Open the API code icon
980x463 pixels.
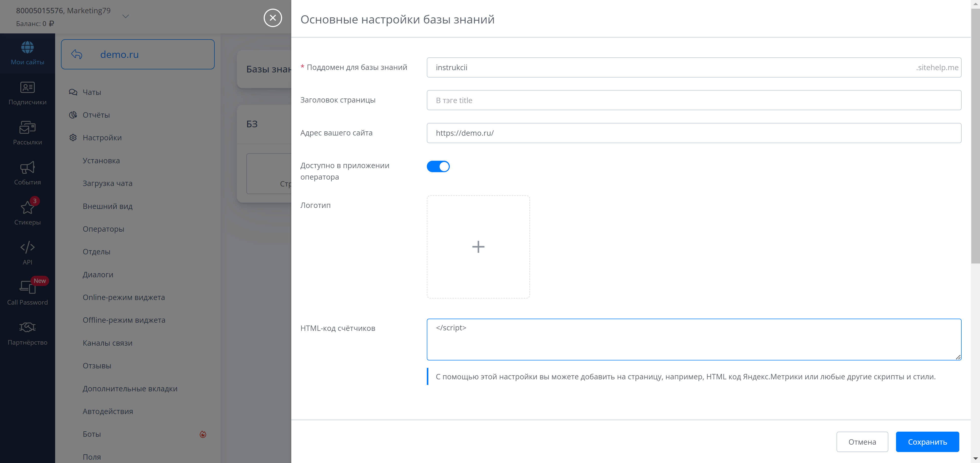[x=27, y=247]
